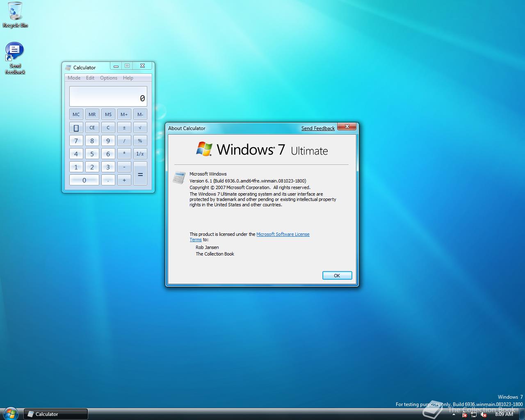The height and width of the screenshot is (420, 525).
Task: Click the Show desktop button
Action: (x=522, y=414)
